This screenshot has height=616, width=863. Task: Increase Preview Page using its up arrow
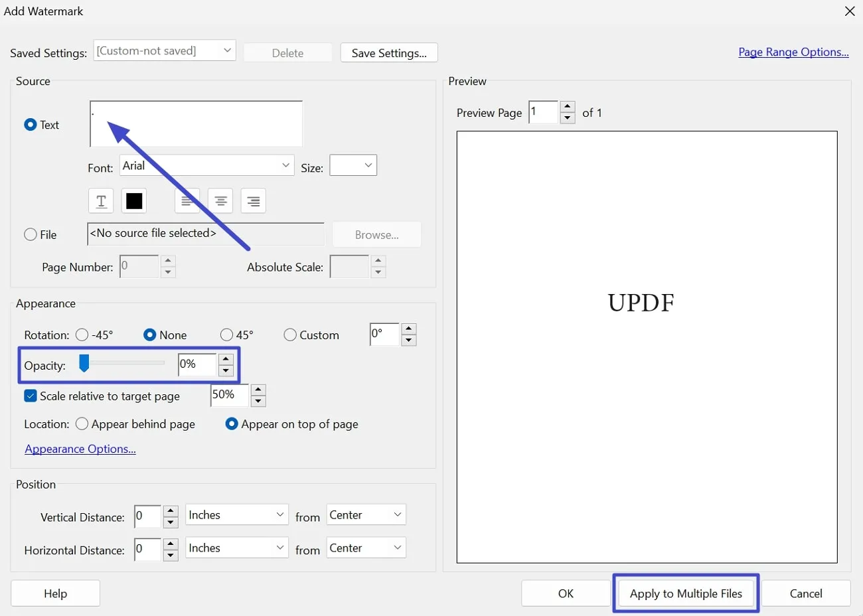coord(567,107)
